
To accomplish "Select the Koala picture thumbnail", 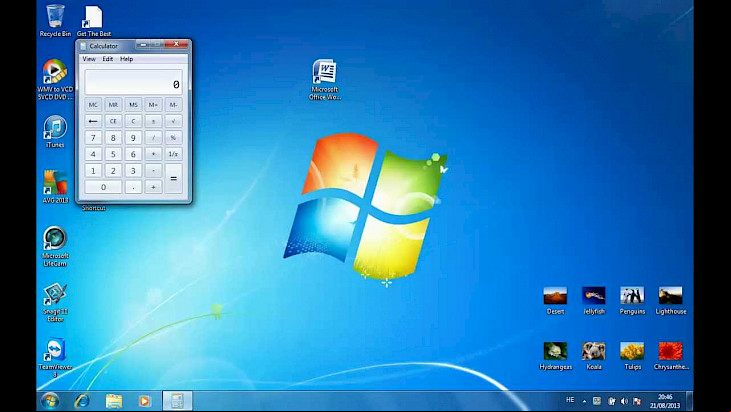I will [593, 356].
